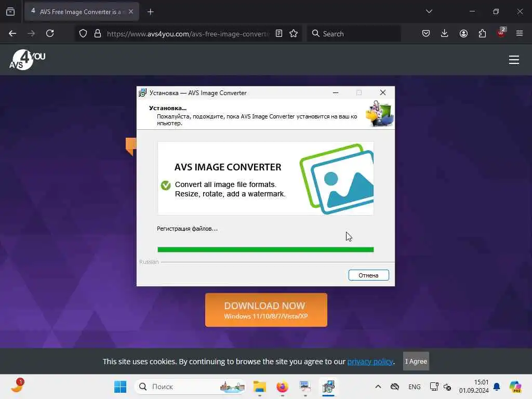
Task: Open the computer app taskbar icon
Action: 305,387
